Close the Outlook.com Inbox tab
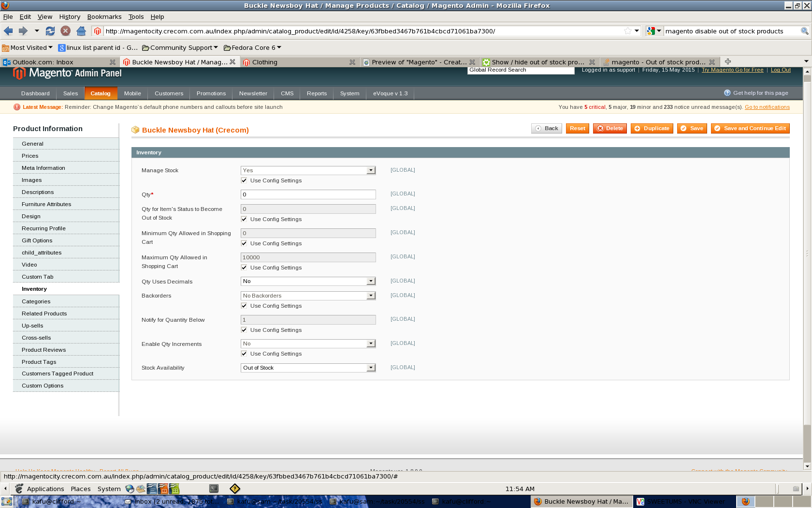Viewport: 812px width, 508px height. [113, 62]
